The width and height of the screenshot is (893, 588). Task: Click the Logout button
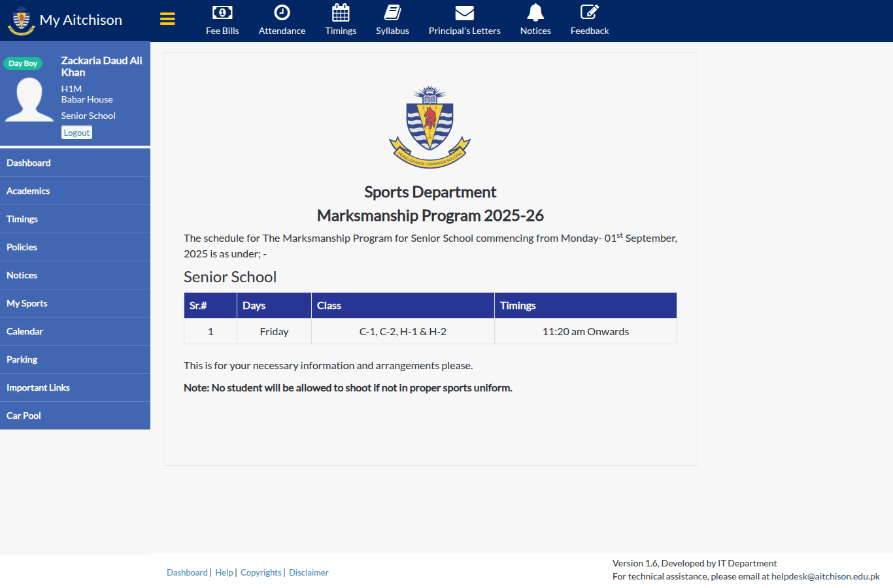point(76,133)
